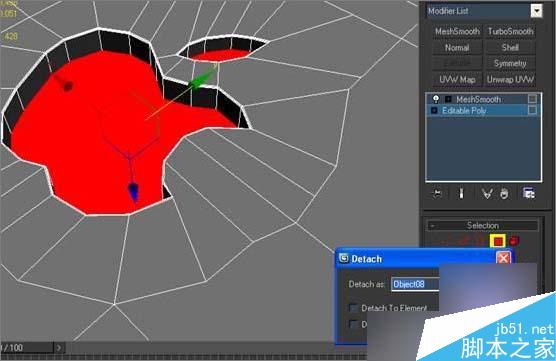This screenshot has height=361, width=556.
Task: Apply the Symmetry modifier button
Action: (510, 63)
